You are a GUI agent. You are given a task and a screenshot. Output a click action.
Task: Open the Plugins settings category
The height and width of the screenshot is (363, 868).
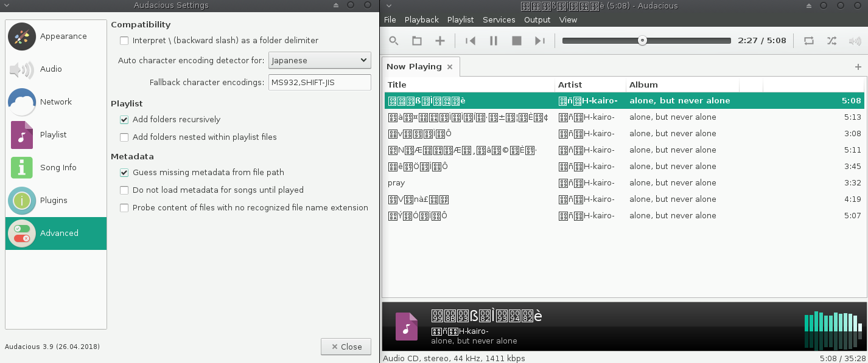click(56, 201)
